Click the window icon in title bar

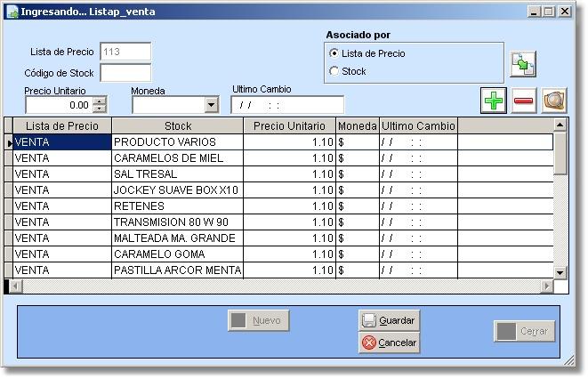pyautogui.click(x=12, y=12)
